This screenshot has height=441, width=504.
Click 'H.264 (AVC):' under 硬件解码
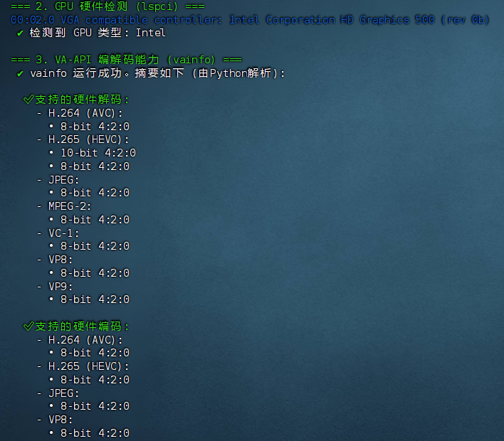point(85,113)
